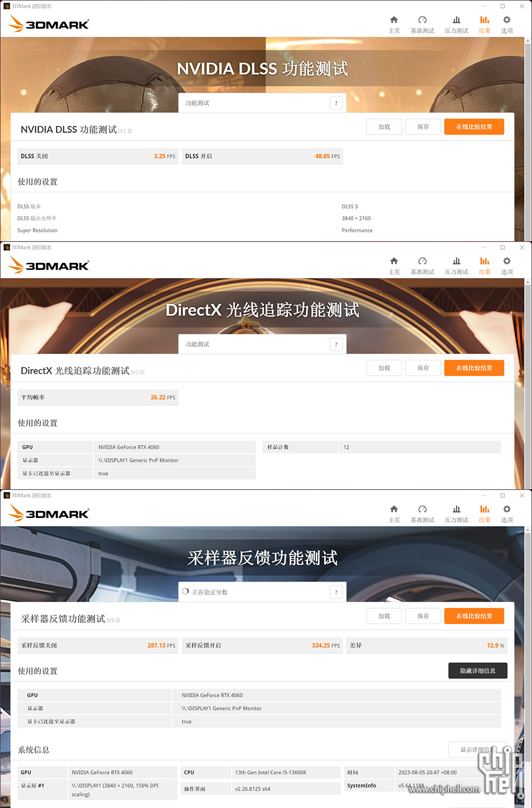Click Super Resolution value Performance
This screenshot has height=808, width=532.
point(357,230)
